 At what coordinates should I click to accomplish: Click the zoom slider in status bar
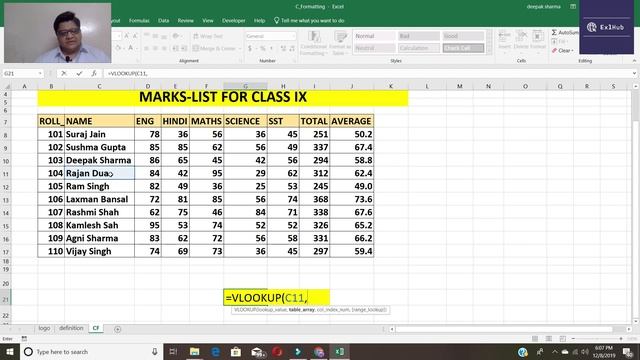597,339
